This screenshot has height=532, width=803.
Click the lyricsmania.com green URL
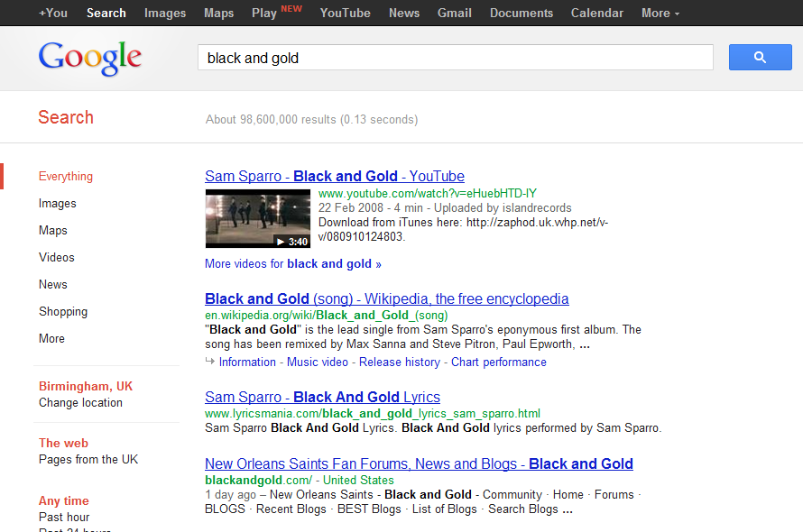373,413
